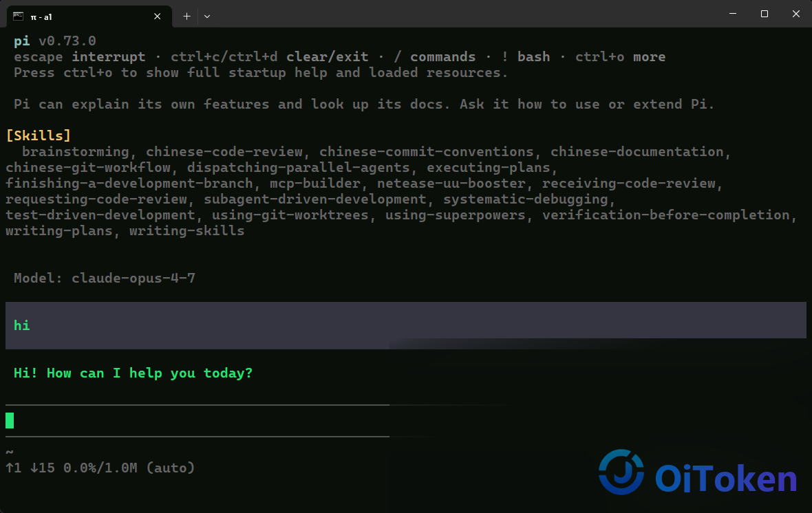Click the "netease-uu-booster" skill name
This screenshot has width=812, height=513.
(x=451, y=183)
